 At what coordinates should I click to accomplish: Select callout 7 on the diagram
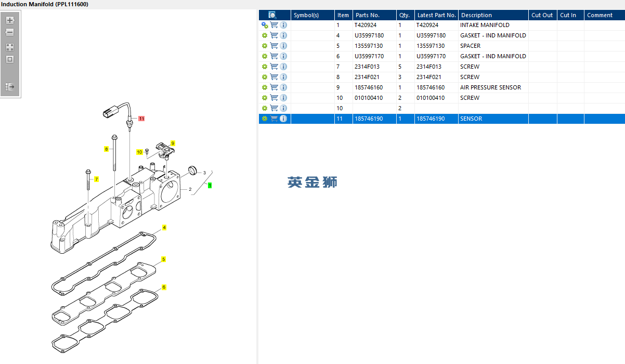(x=96, y=179)
